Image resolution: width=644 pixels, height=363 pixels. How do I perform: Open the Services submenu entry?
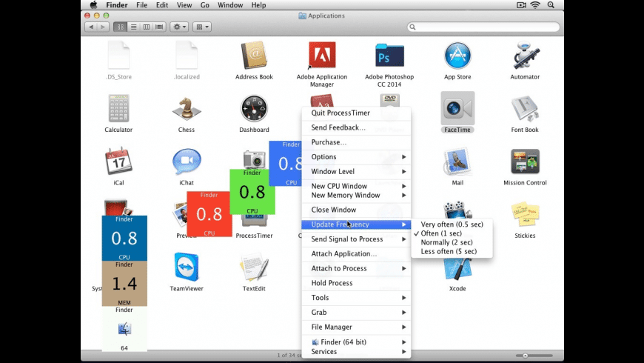click(x=356, y=351)
